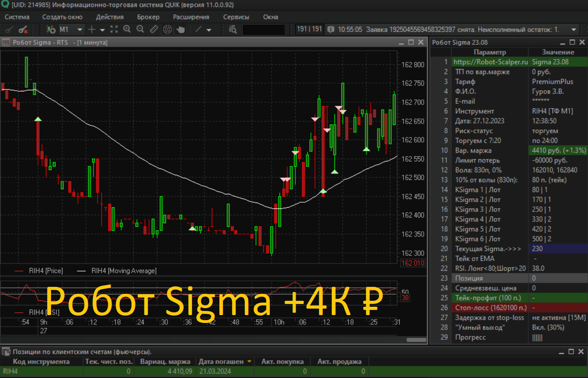This screenshot has width=588, height=378.
Task: Click the chart window icon beside Робот Sigma - RTS
Action: coord(6,42)
